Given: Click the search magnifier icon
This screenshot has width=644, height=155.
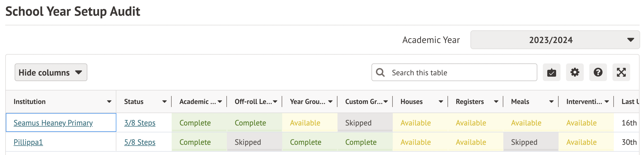Looking at the screenshot, I should (380, 73).
